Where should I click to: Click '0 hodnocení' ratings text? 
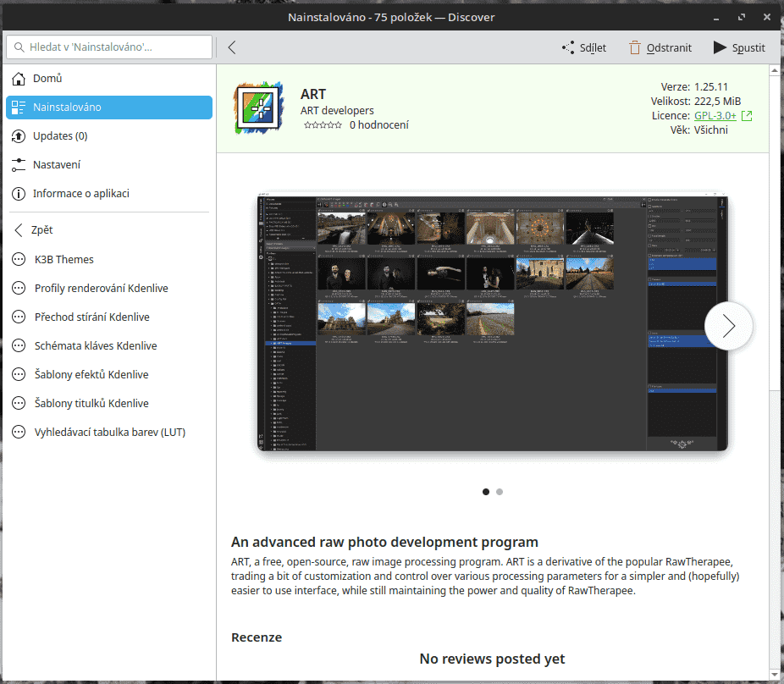click(x=379, y=125)
